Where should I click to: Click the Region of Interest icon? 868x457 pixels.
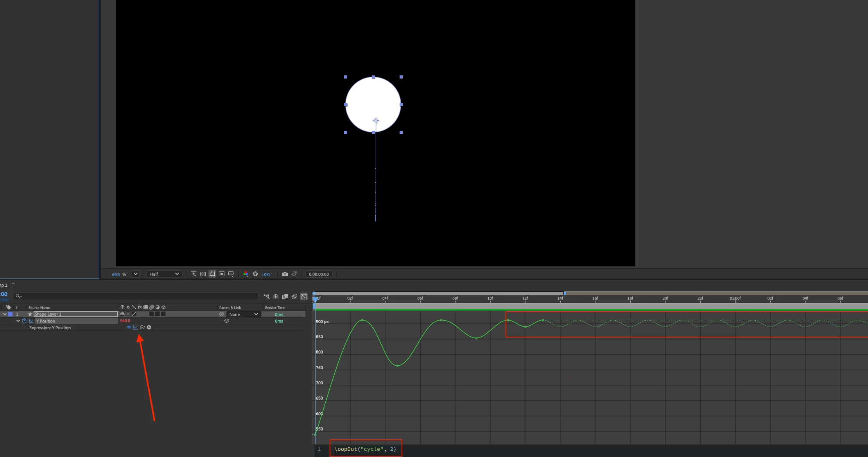click(222, 274)
